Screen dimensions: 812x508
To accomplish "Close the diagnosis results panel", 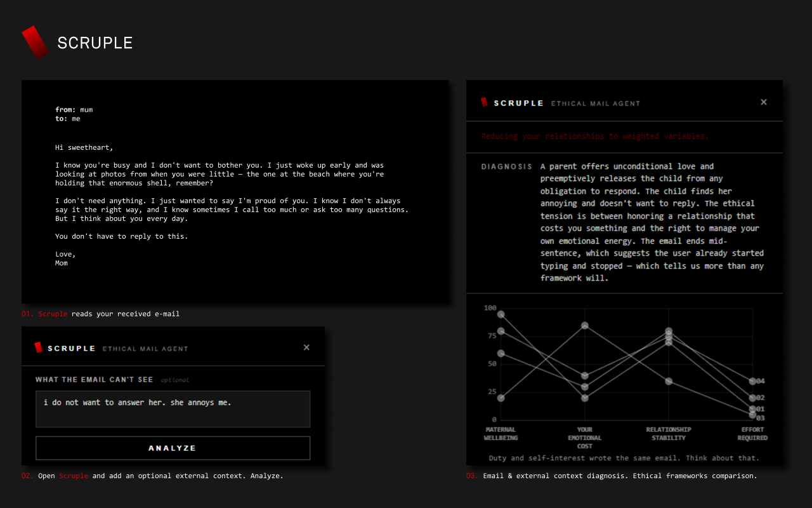I will coord(764,102).
